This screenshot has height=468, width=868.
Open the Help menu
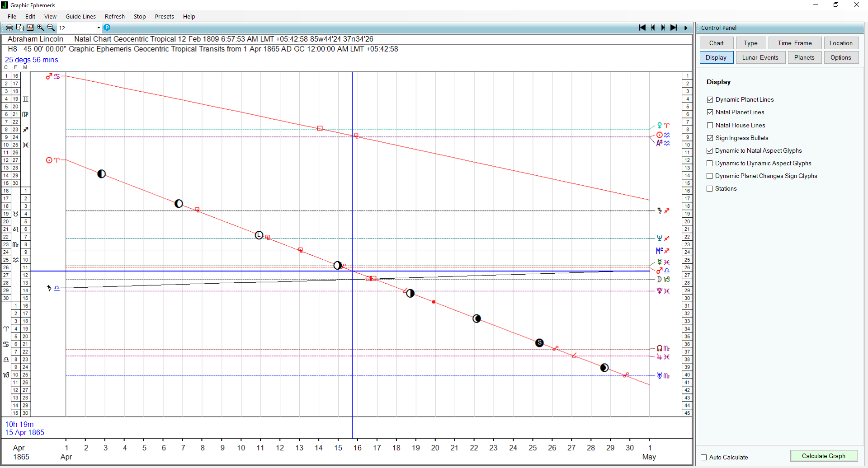click(189, 16)
